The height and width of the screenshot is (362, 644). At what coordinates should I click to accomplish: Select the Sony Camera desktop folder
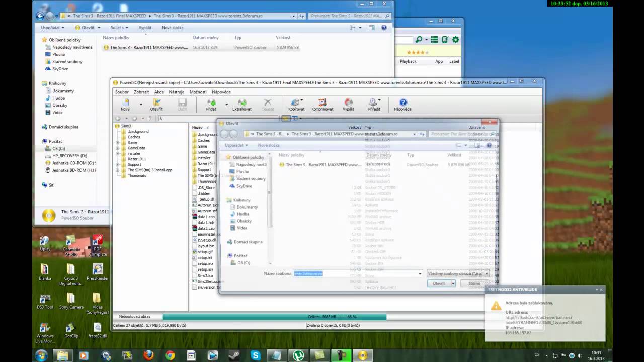click(x=71, y=301)
